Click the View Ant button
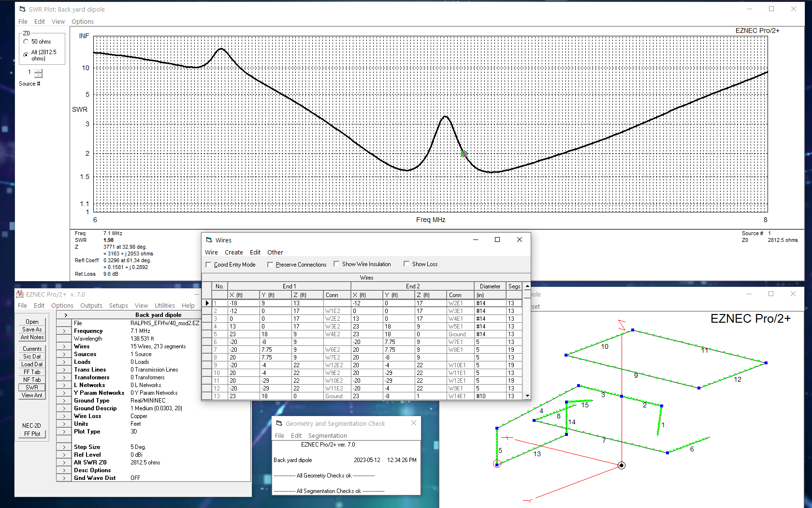This screenshot has height=508, width=812. pyautogui.click(x=32, y=395)
